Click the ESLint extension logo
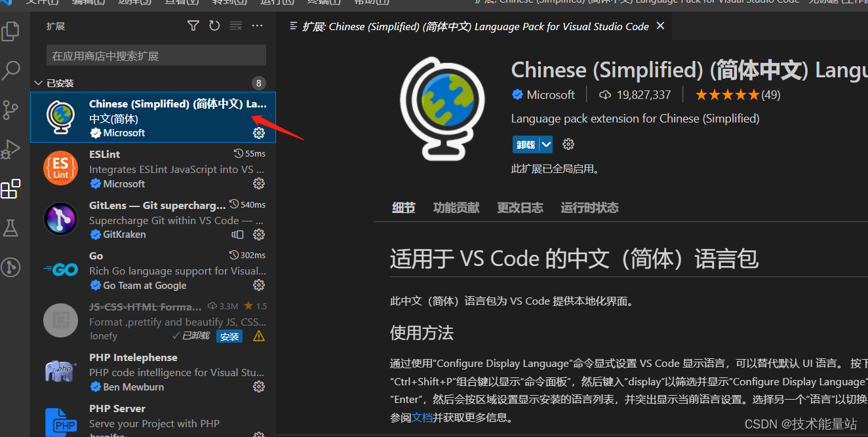868x437 pixels. pos(60,168)
